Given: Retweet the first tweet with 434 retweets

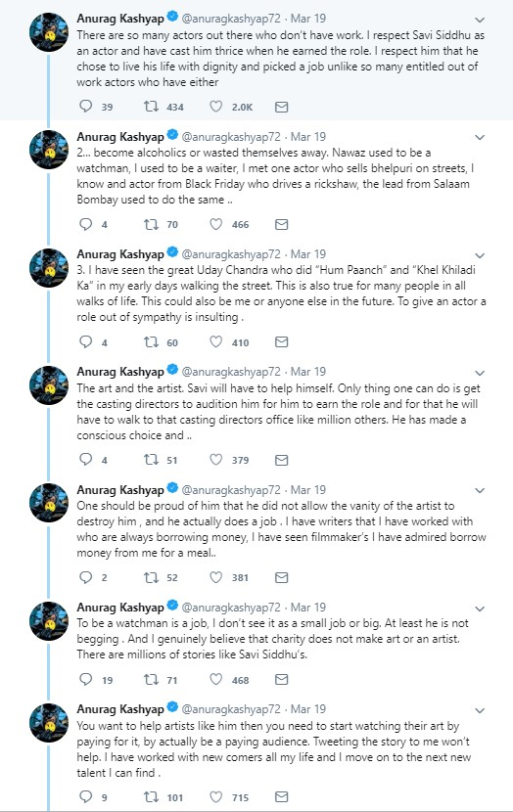Looking at the screenshot, I should pyautogui.click(x=152, y=107).
